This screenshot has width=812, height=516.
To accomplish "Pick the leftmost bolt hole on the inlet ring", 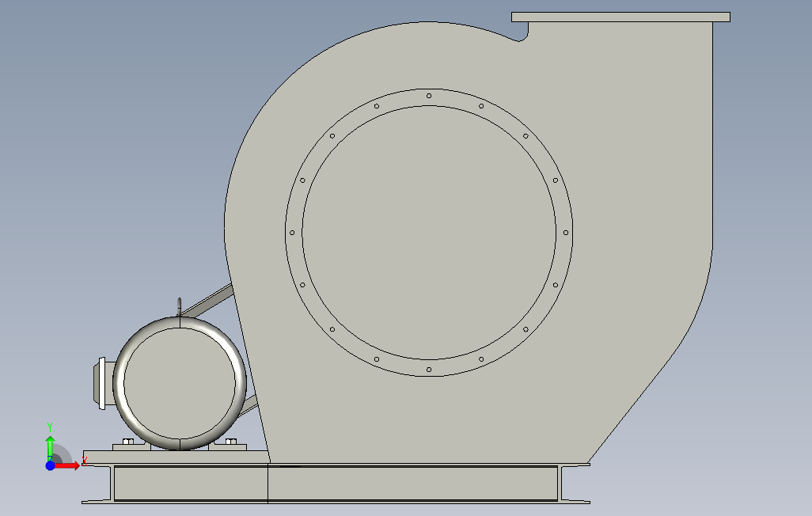I will (x=292, y=233).
